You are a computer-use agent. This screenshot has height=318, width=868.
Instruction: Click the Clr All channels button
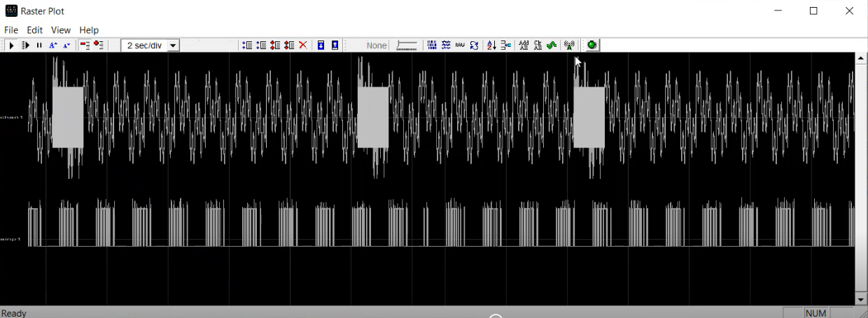(538, 45)
